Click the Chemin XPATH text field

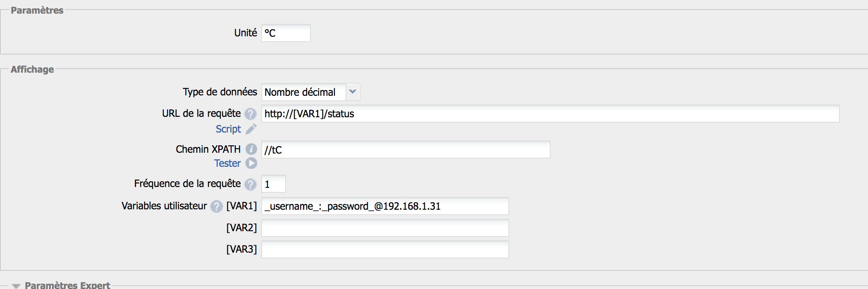[x=405, y=149]
